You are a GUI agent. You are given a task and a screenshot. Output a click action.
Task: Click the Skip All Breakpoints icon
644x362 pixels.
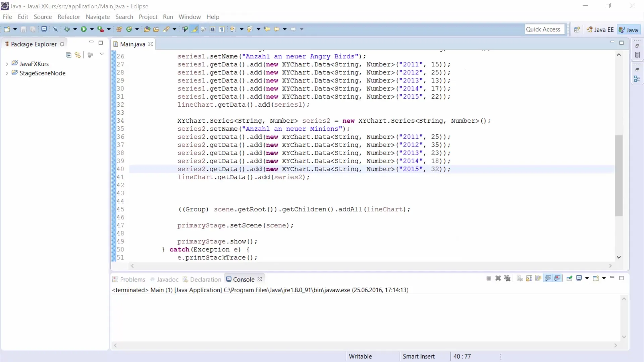pos(55,29)
